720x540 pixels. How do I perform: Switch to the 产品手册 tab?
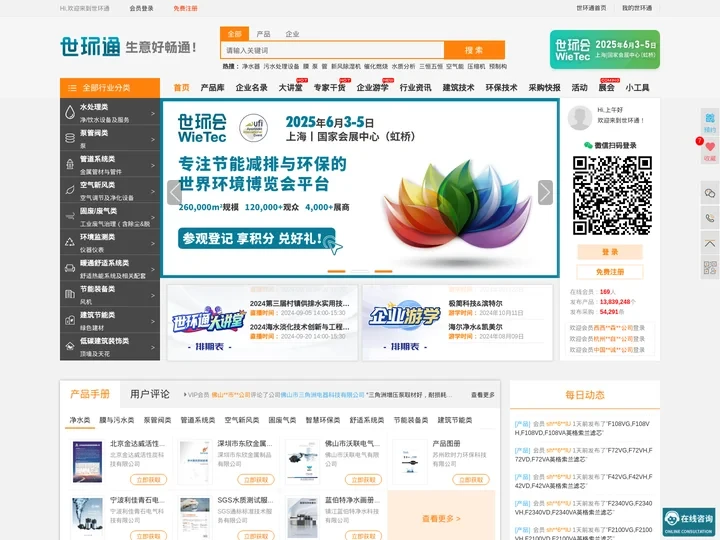pos(90,394)
